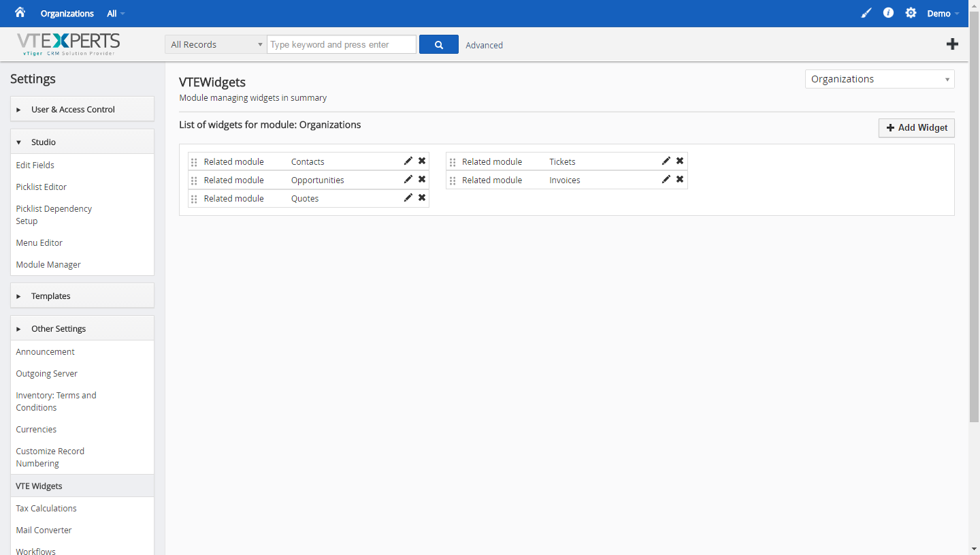Open Inventory: Terms and Conditions
Screen dimensions: 980x555
56,401
